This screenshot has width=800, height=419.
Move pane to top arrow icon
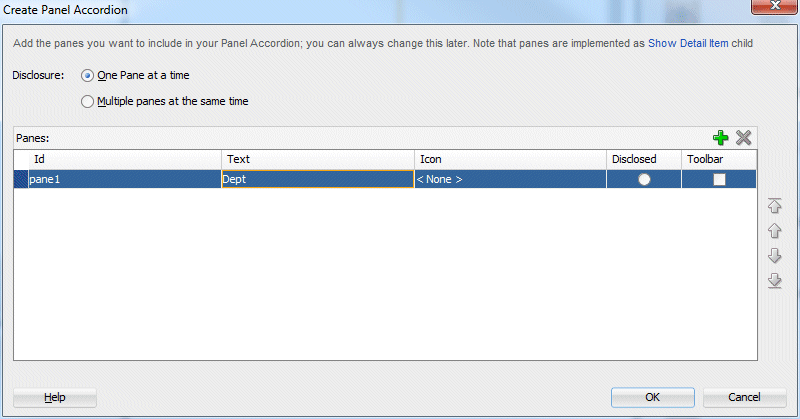pyautogui.click(x=774, y=206)
